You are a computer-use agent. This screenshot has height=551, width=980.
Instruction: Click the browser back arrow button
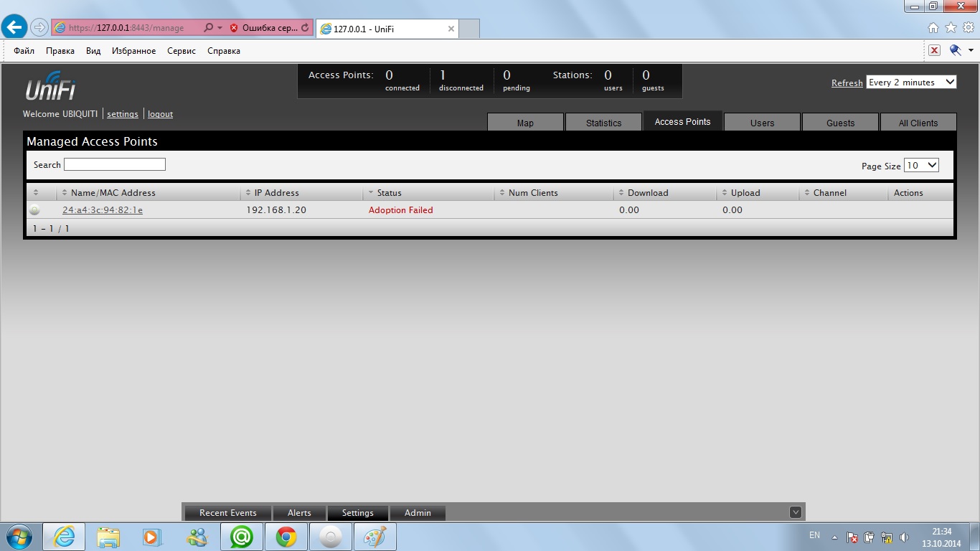pyautogui.click(x=14, y=28)
